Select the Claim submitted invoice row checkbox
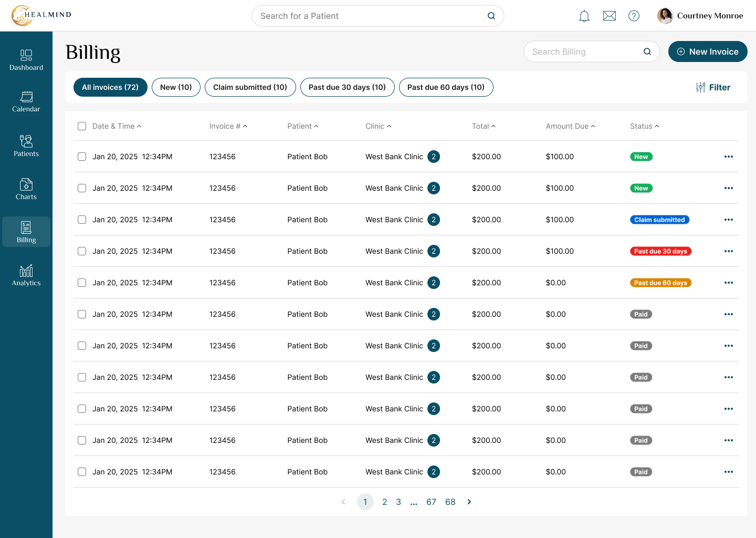This screenshot has height=538, width=756. coord(82,220)
